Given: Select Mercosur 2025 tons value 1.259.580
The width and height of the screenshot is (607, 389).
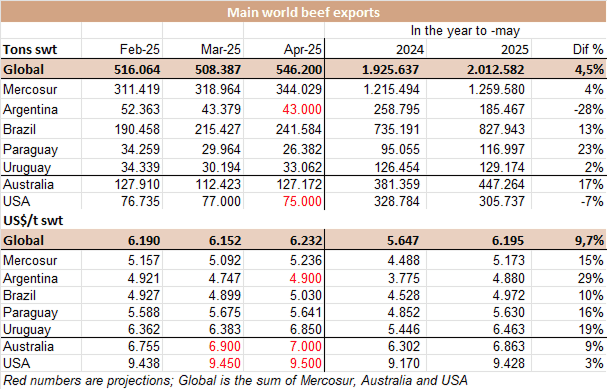Looking at the screenshot, I should point(496,90).
